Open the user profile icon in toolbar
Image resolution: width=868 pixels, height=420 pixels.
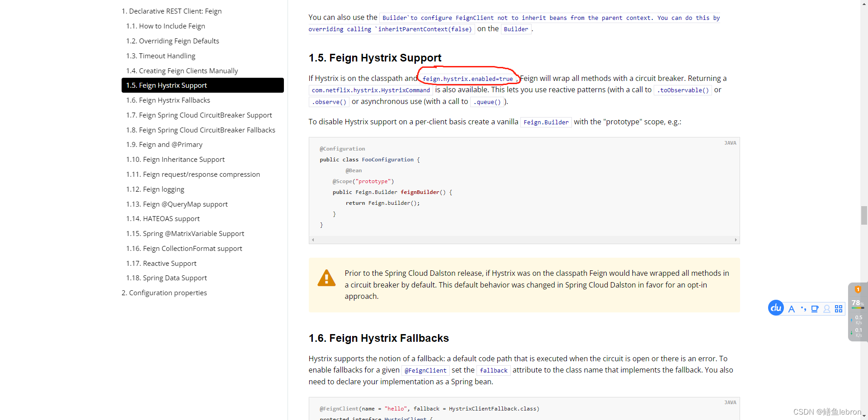point(827,309)
